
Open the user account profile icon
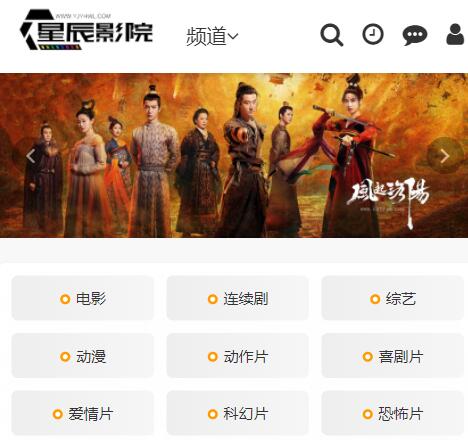pyautogui.click(x=455, y=34)
